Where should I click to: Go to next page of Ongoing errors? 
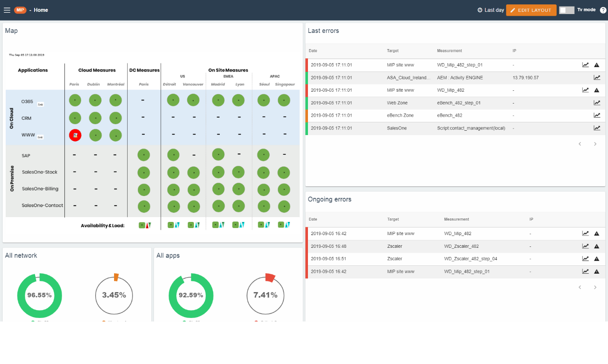[595, 287]
